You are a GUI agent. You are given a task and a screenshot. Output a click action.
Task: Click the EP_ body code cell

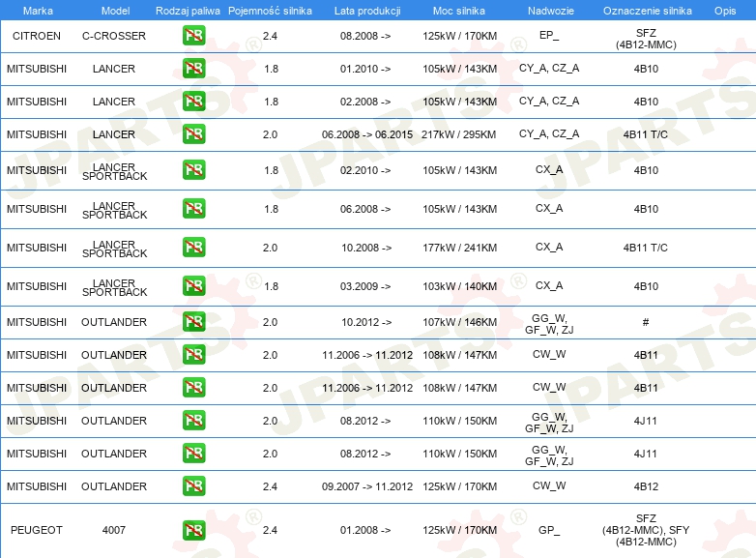[x=549, y=35]
